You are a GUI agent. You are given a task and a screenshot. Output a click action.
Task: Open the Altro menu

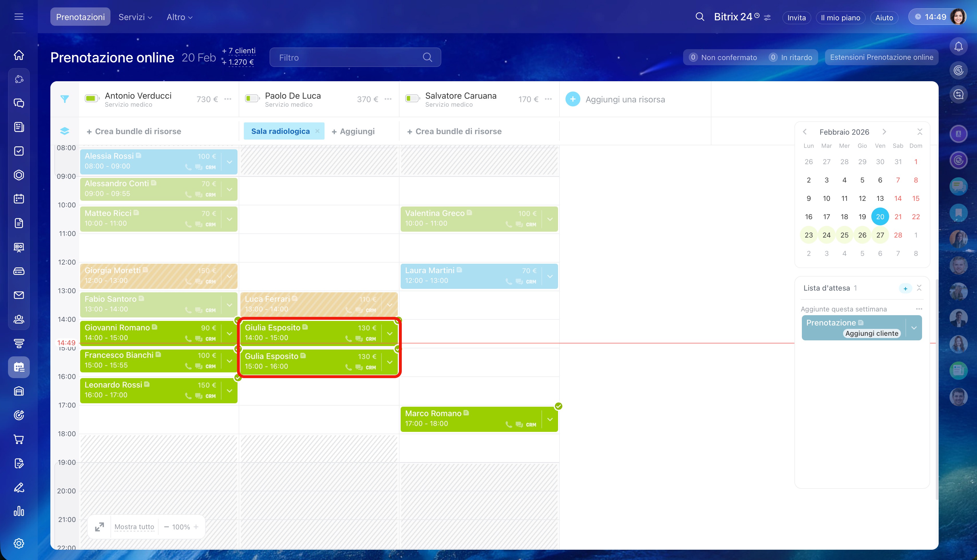pyautogui.click(x=179, y=17)
